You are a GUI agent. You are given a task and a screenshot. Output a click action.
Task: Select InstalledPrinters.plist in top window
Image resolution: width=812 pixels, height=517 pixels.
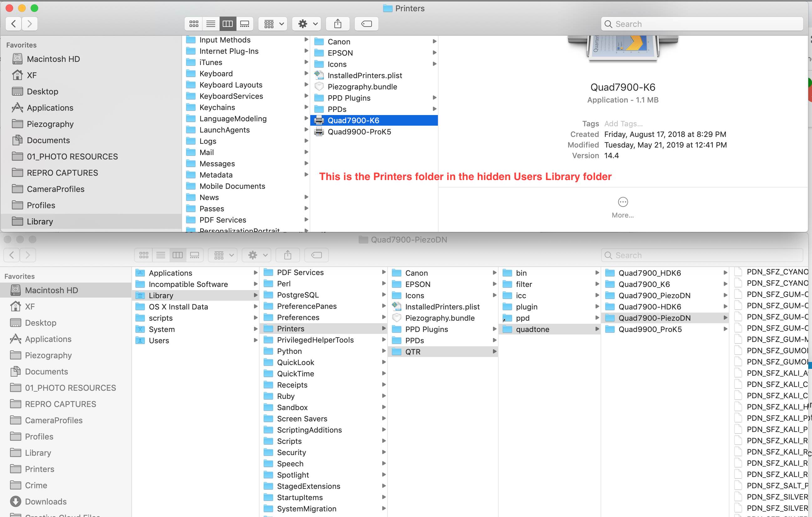(x=364, y=76)
